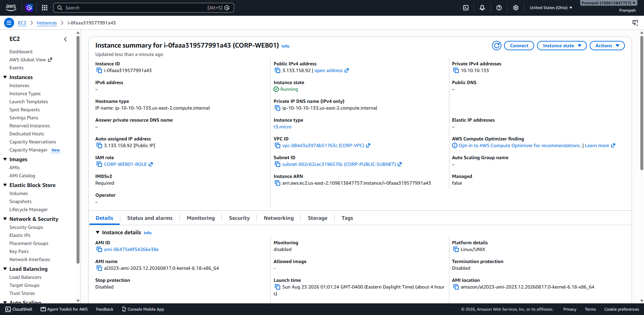Click the AWS logo home icon
Viewport: 644px width, 315px height.
coord(11,8)
